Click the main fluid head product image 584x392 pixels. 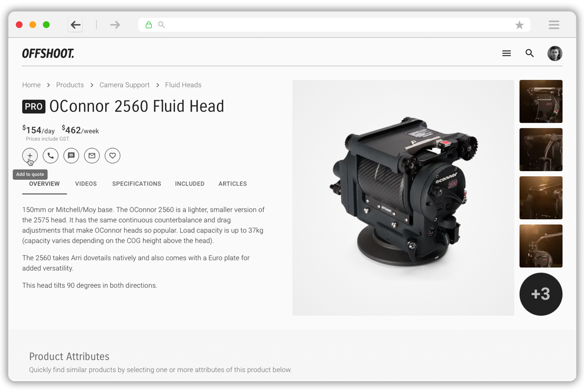[403, 198]
